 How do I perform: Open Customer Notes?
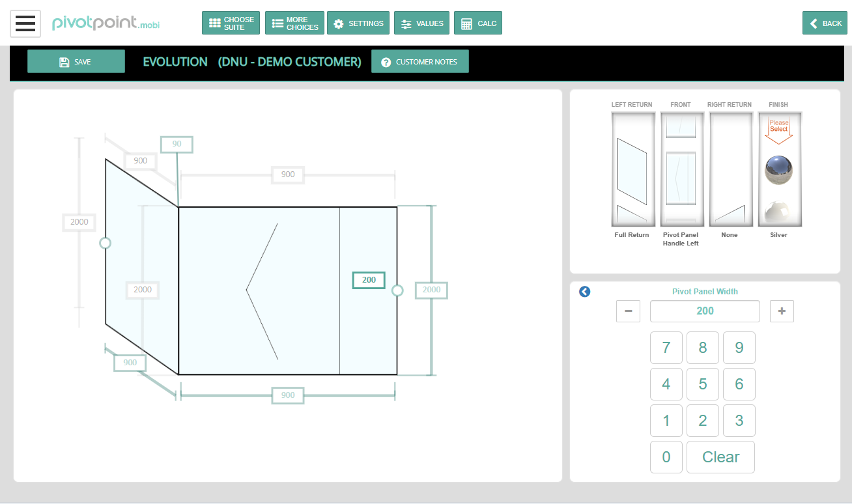coord(419,61)
